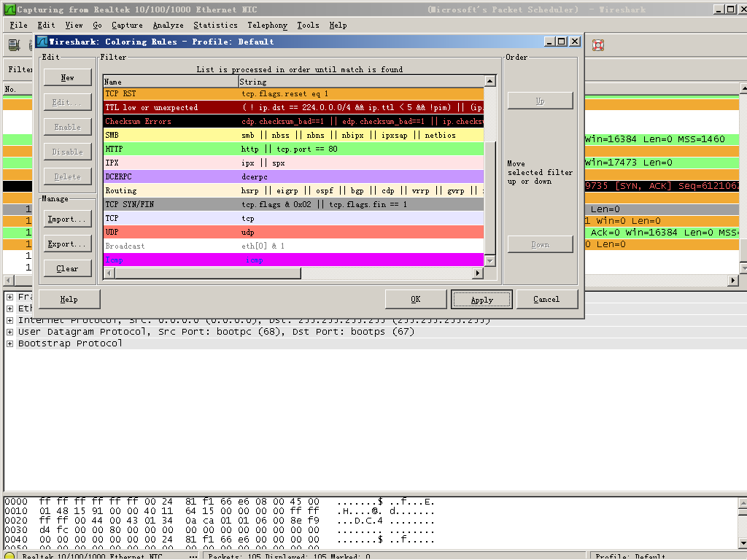Click the Export button under Manage
The image size is (747, 560).
tap(68, 244)
